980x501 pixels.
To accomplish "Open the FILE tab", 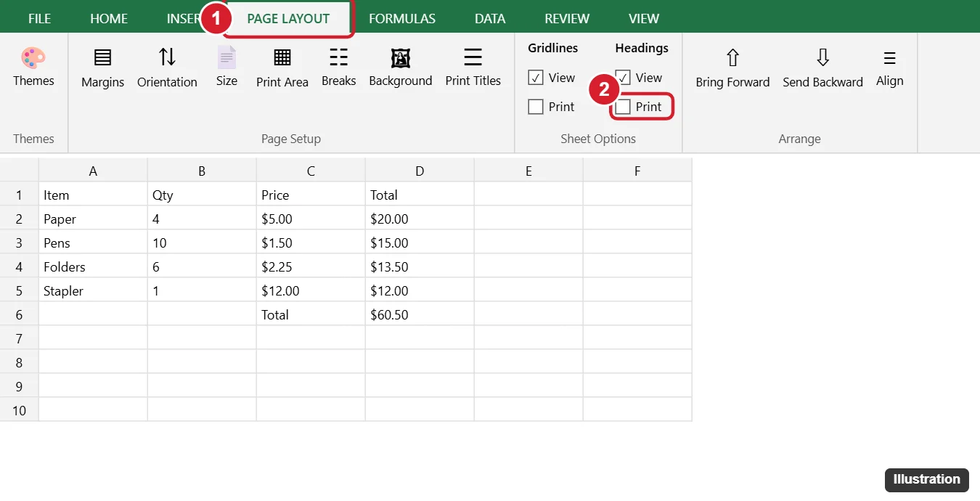I will pos(39,19).
